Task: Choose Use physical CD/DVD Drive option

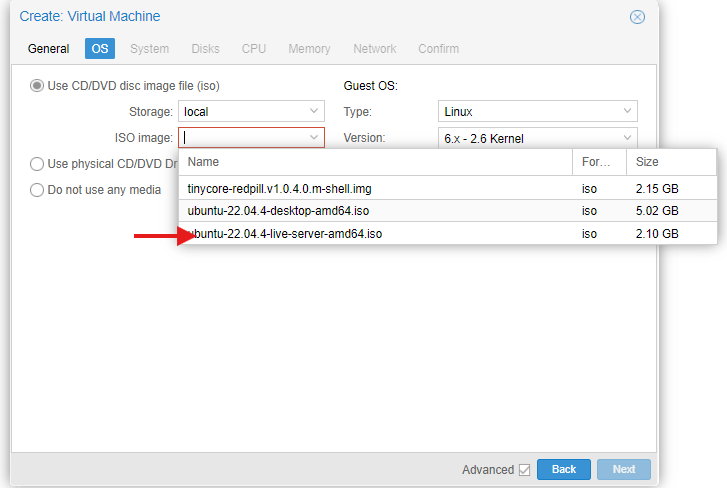Action: tap(37, 164)
